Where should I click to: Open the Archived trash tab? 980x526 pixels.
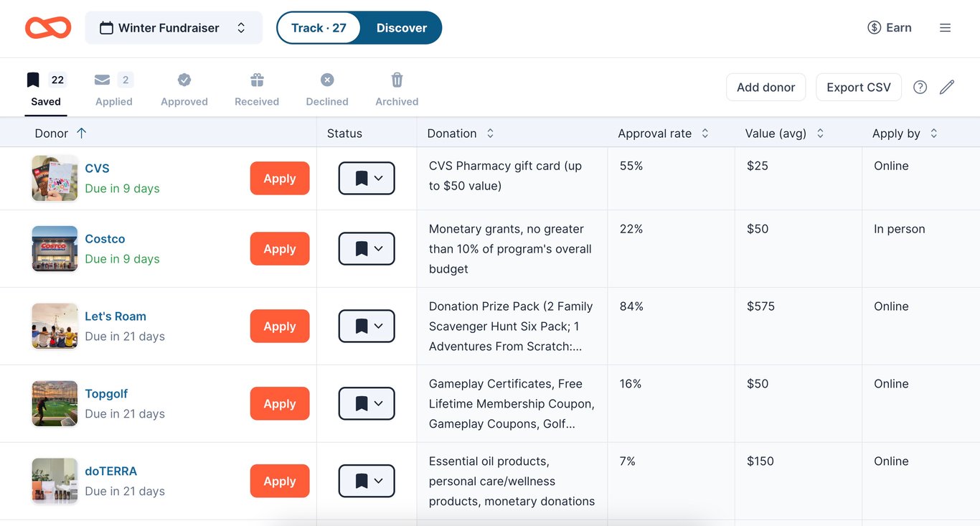point(397,90)
